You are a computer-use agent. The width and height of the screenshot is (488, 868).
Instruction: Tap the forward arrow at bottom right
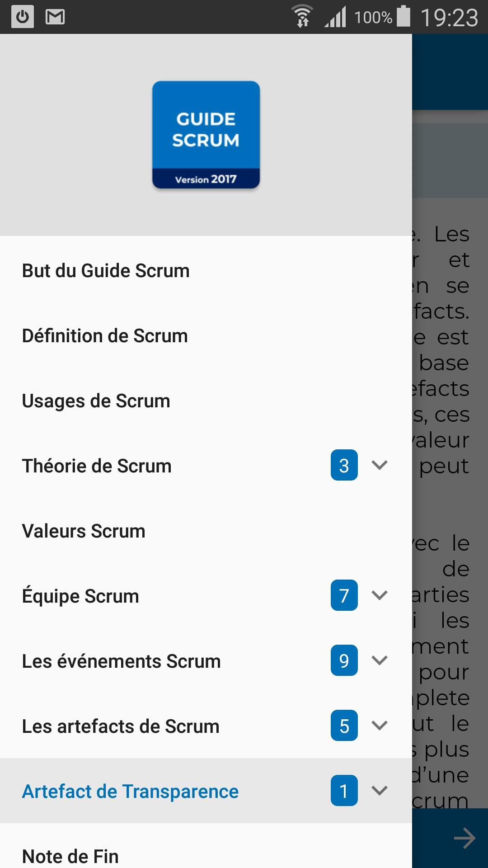click(x=465, y=839)
